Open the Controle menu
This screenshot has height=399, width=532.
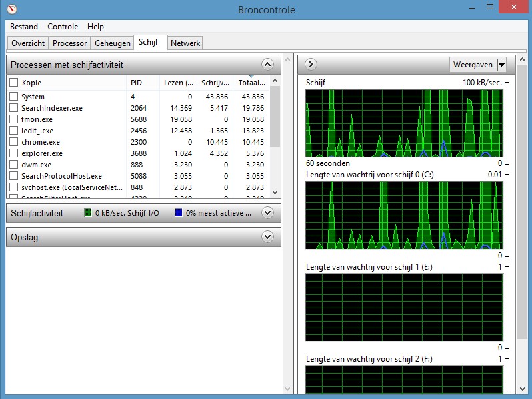(63, 27)
